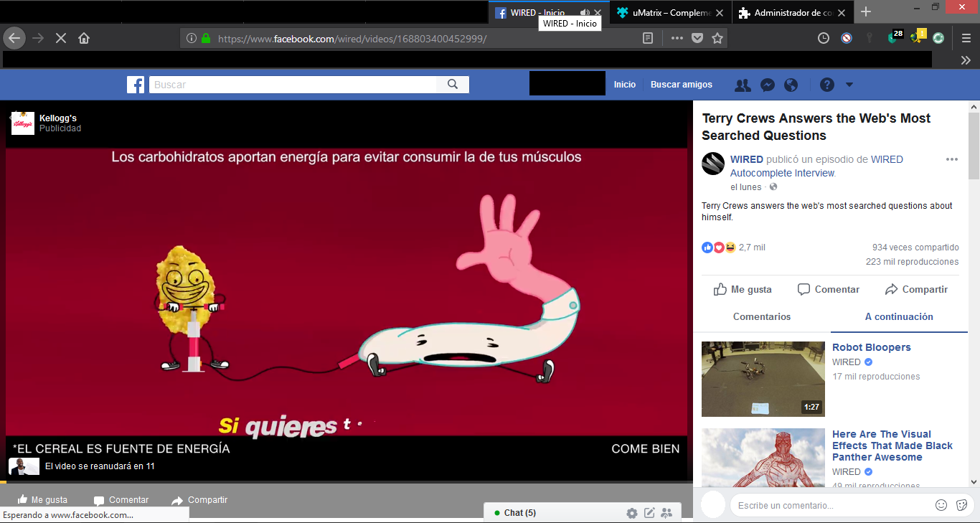The height and width of the screenshot is (523, 980).
Task: Click Compartir below the video
Action: 199,500
